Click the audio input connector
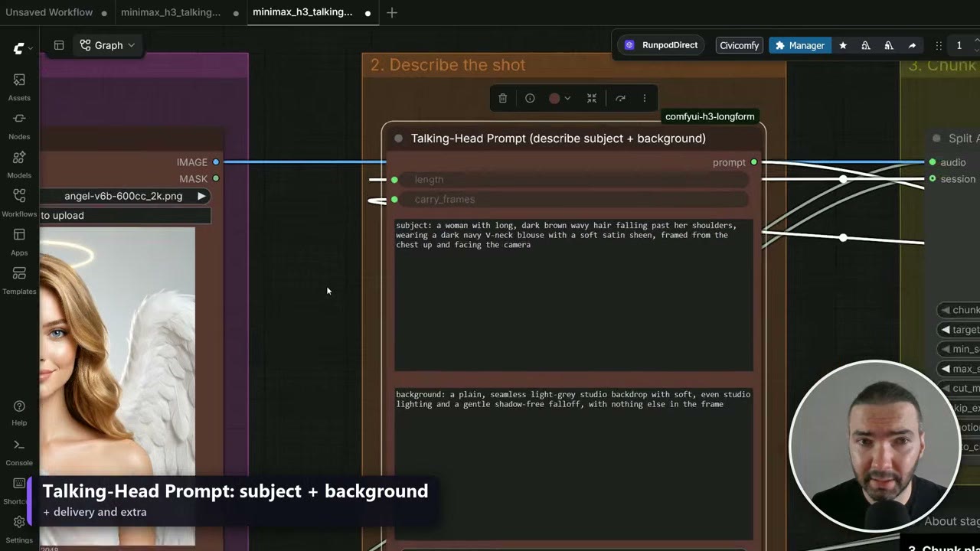This screenshot has height=551, width=980. (932, 162)
